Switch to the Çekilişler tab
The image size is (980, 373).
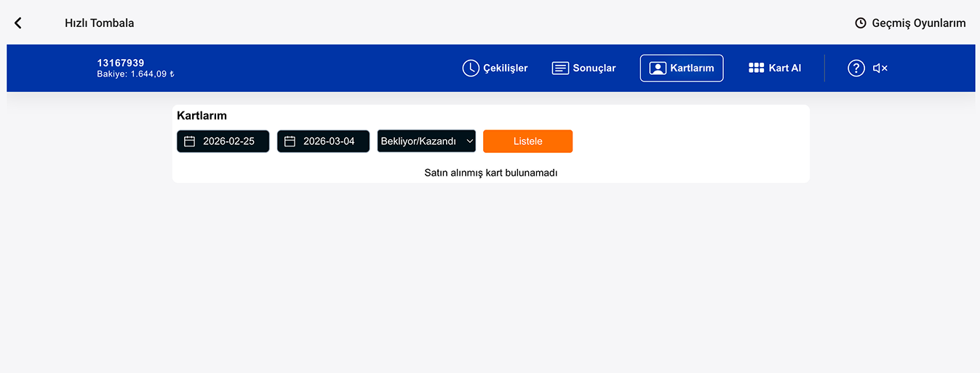coord(505,68)
